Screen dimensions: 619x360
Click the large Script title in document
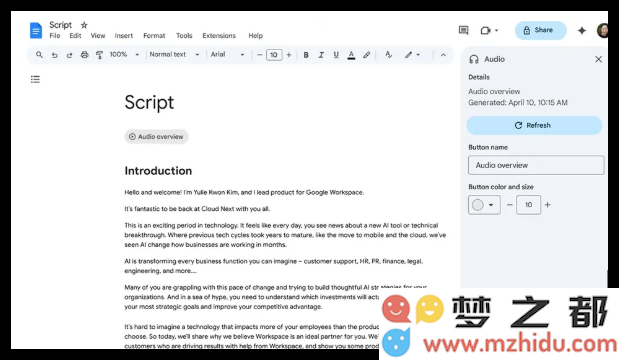pyautogui.click(x=149, y=103)
